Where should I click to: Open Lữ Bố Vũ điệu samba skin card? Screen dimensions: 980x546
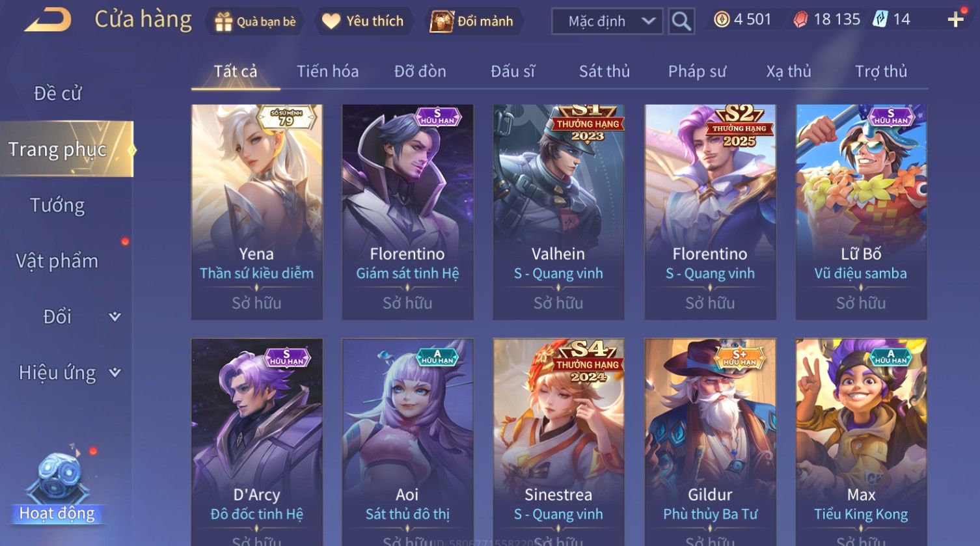pos(861,212)
